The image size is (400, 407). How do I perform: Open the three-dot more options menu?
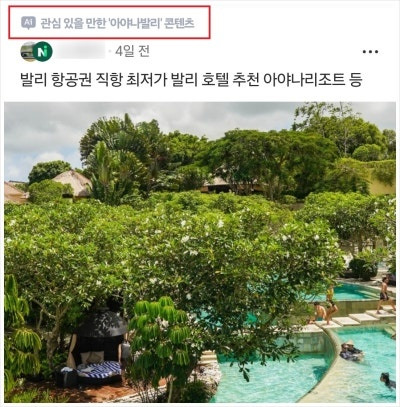pos(370,52)
